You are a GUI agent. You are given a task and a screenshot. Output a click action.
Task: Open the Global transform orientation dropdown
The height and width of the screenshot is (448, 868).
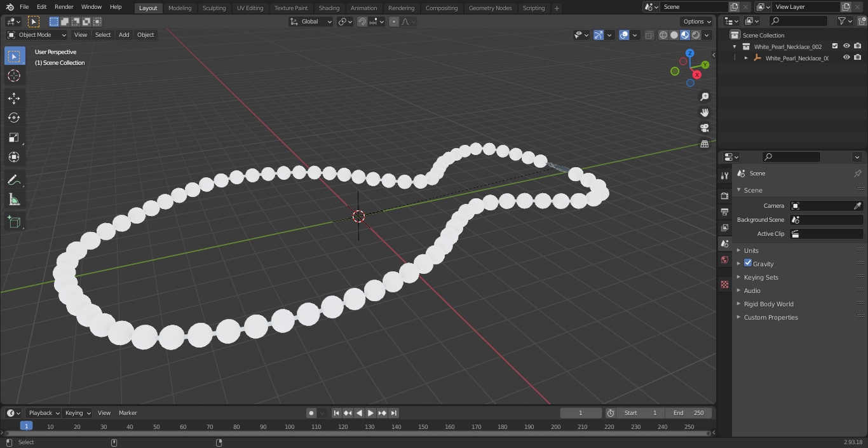(x=311, y=22)
